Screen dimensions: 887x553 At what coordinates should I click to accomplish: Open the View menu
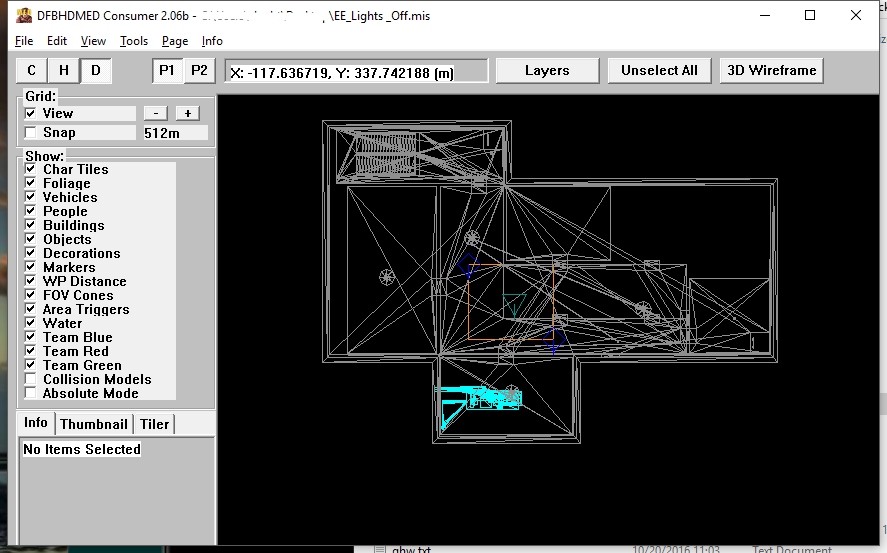click(x=93, y=41)
